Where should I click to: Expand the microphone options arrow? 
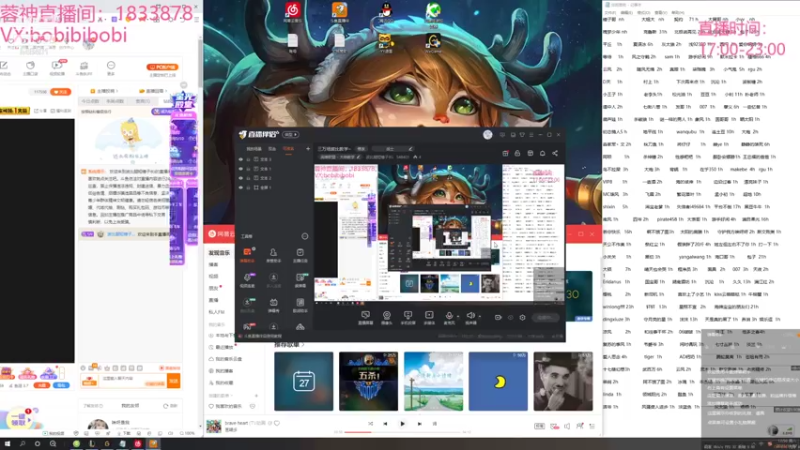pyautogui.click(x=458, y=316)
